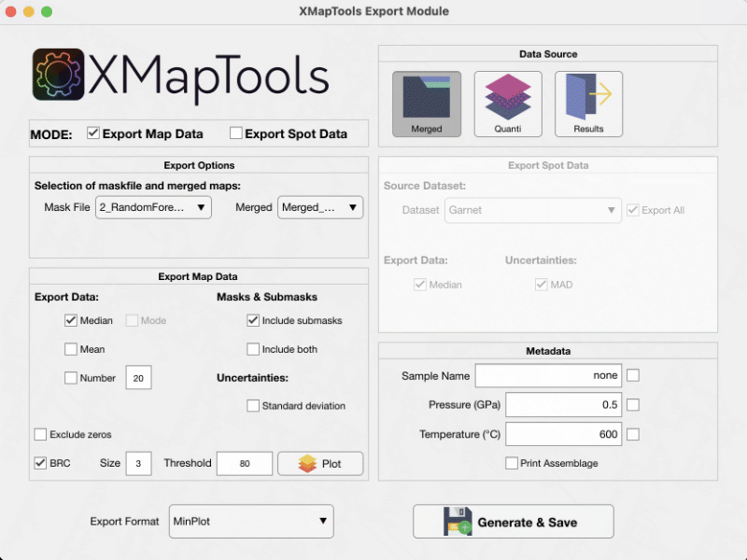This screenshot has width=747, height=560.
Task: Open the Dataset dropdown showing Garnet
Action: pyautogui.click(x=532, y=210)
